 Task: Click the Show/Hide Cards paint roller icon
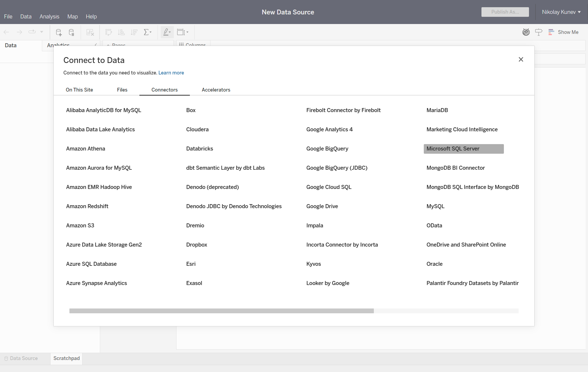(539, 32)
